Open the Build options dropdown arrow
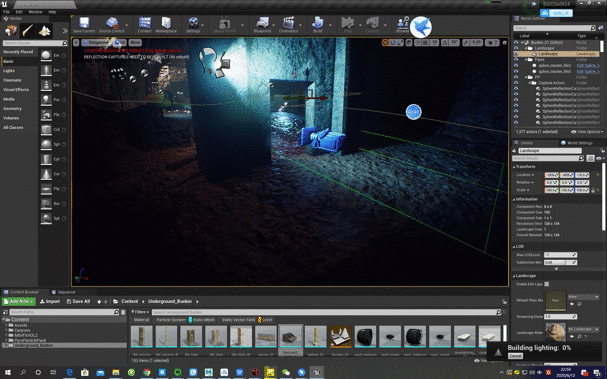Viewport: 607px width, 379px height. 330,25
